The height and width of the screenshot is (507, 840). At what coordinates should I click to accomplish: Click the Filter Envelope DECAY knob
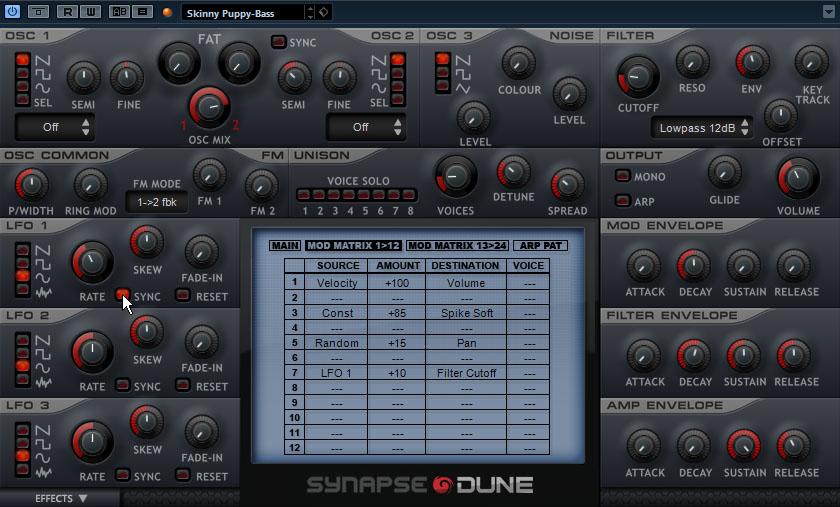[x=694, y=356]
